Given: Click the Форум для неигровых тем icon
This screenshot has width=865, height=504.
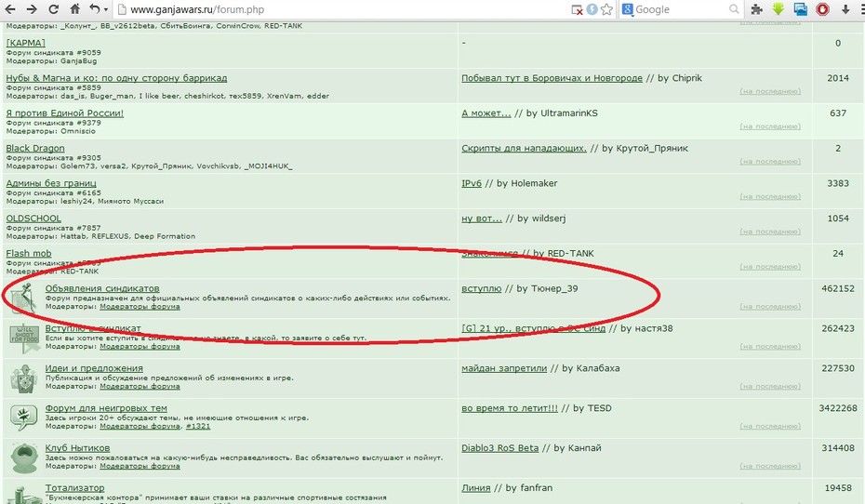Looking at the screenshot, I should tap(24, 418).
